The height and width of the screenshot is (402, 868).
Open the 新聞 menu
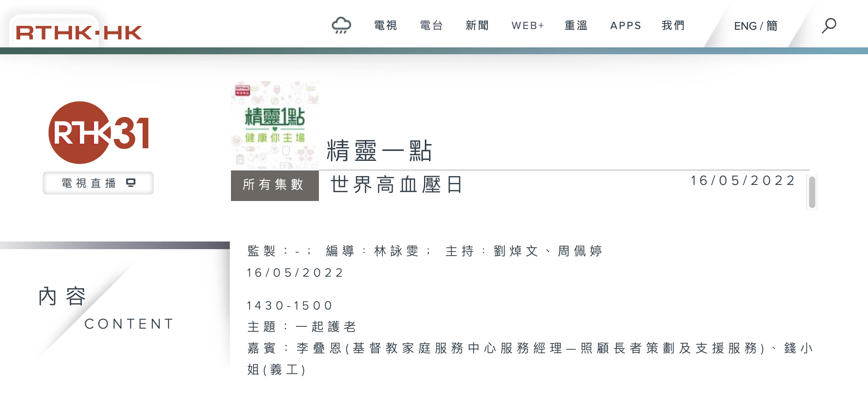click(477, 26)
